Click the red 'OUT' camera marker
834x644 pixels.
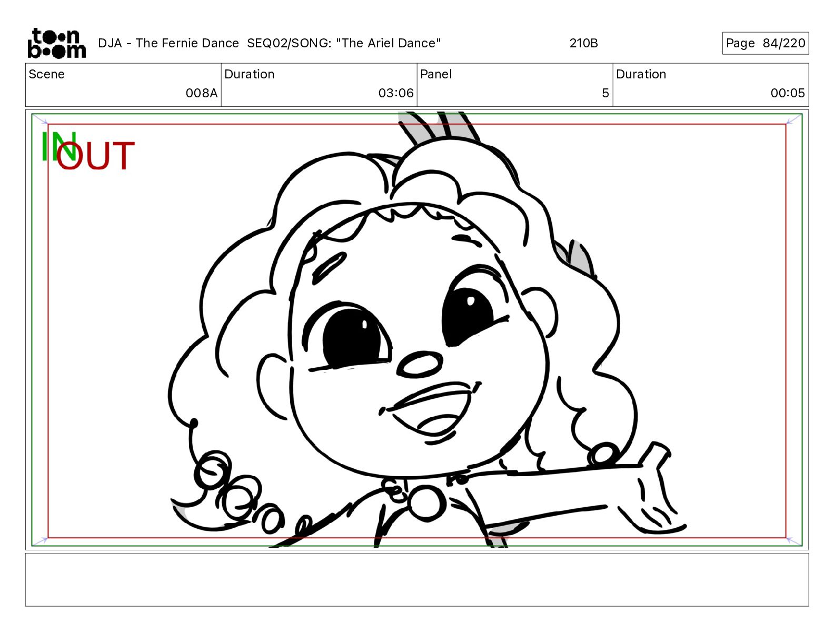point(95,156)
